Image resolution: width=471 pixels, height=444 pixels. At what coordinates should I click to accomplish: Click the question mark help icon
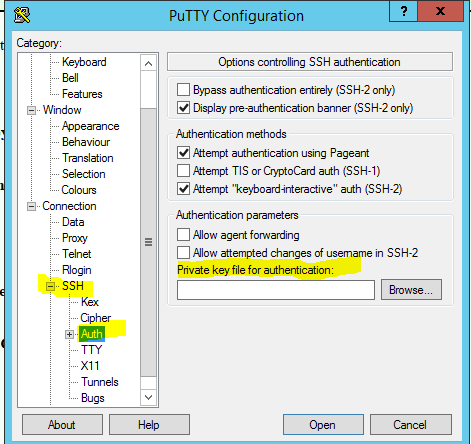pos(403,11)
